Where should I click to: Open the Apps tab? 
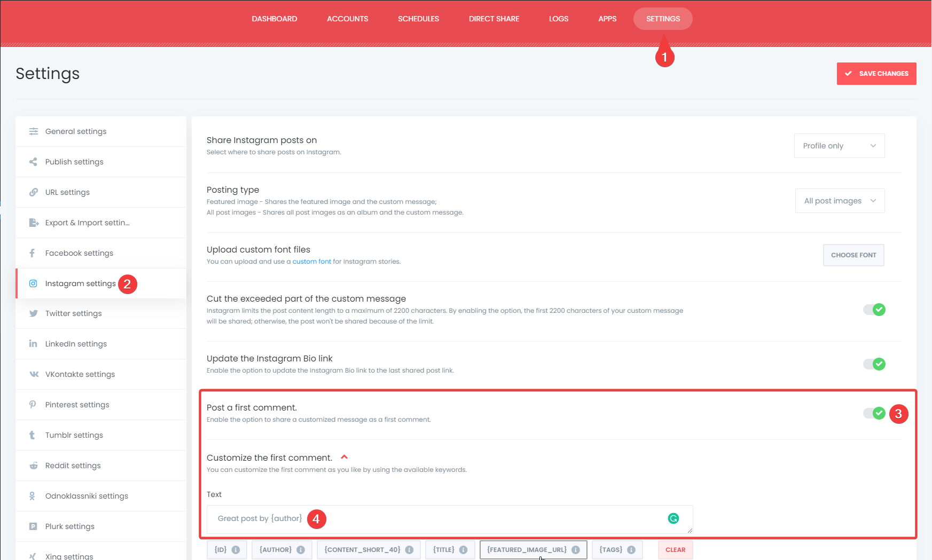tap(607, 19)
